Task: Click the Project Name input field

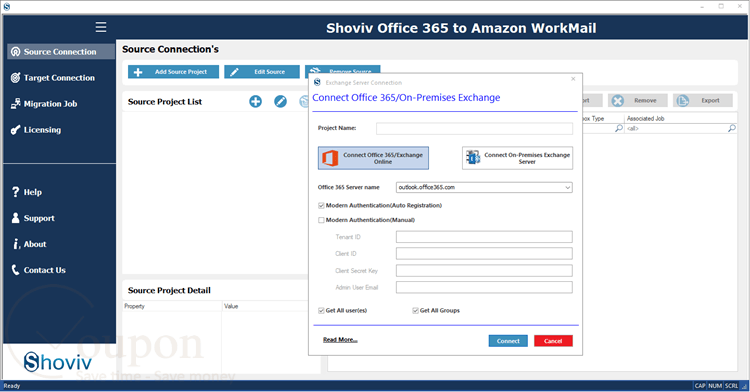Action: coord(474,128)
